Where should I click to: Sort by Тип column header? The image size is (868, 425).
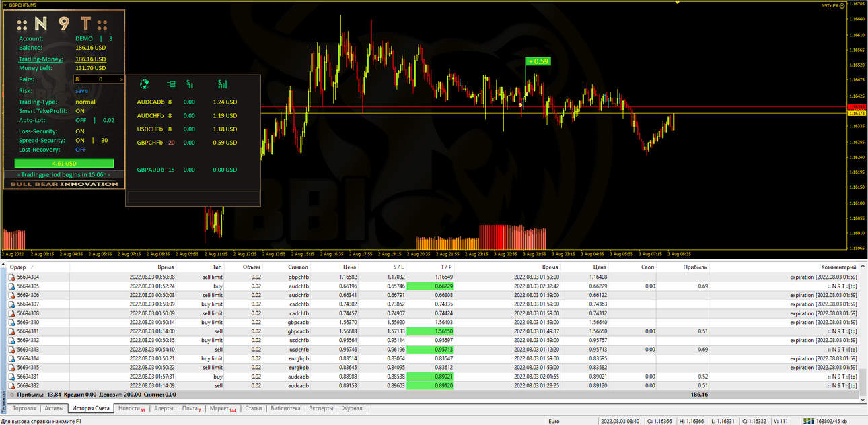click(217, 267)
